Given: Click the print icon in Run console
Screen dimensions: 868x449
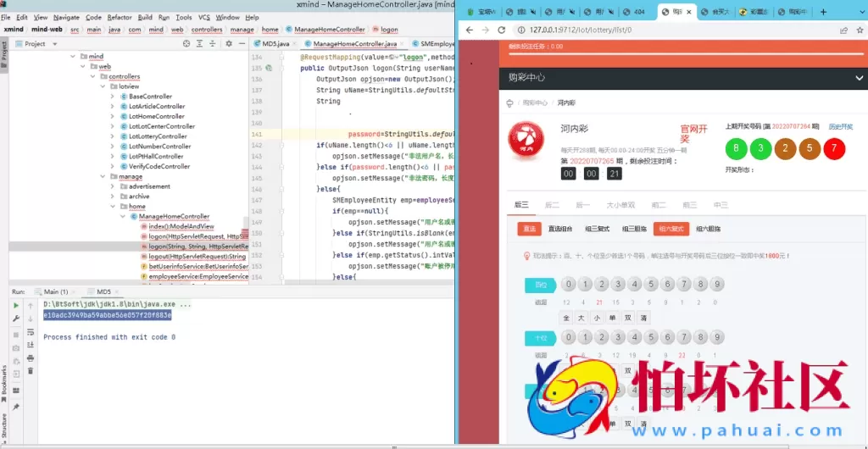Looking at the screenshot, I should point(31,358).
